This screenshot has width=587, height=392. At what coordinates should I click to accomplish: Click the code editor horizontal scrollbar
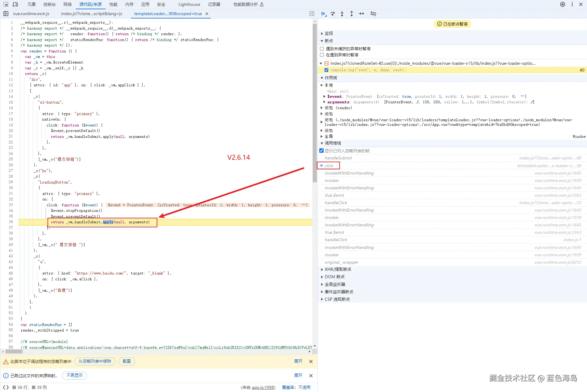14,352
